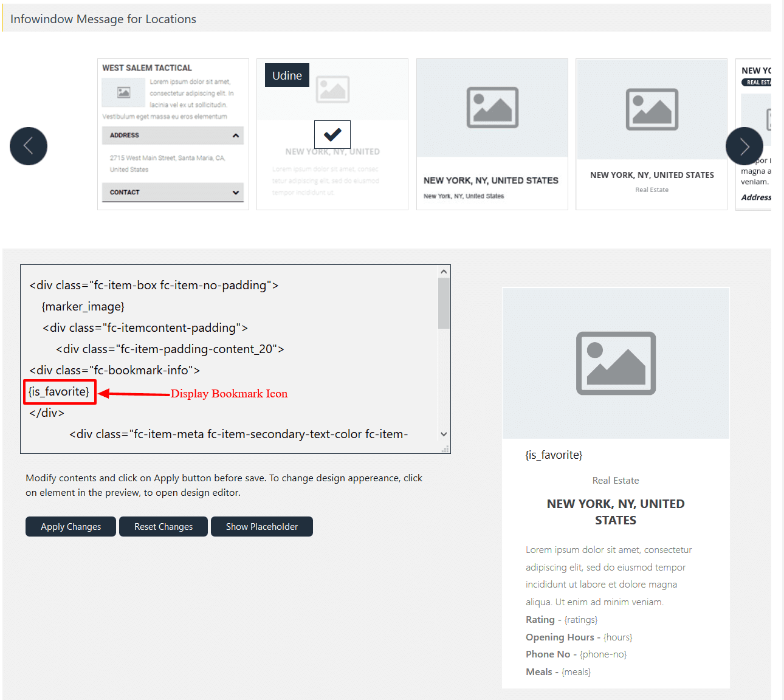This screenshot has height=700, width=784.
Task: Expand the CONTACT section chevron
Action: pyautogui.click(x=236, y=192)
